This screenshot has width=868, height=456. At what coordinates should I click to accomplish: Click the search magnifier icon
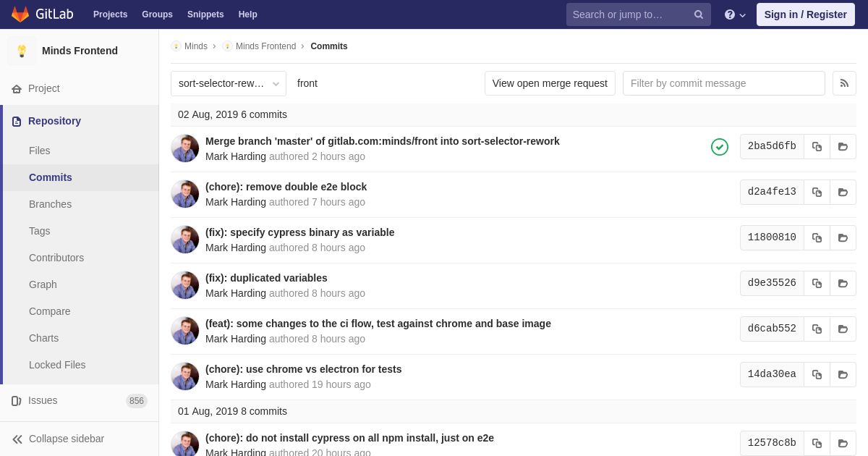(698, 14)
